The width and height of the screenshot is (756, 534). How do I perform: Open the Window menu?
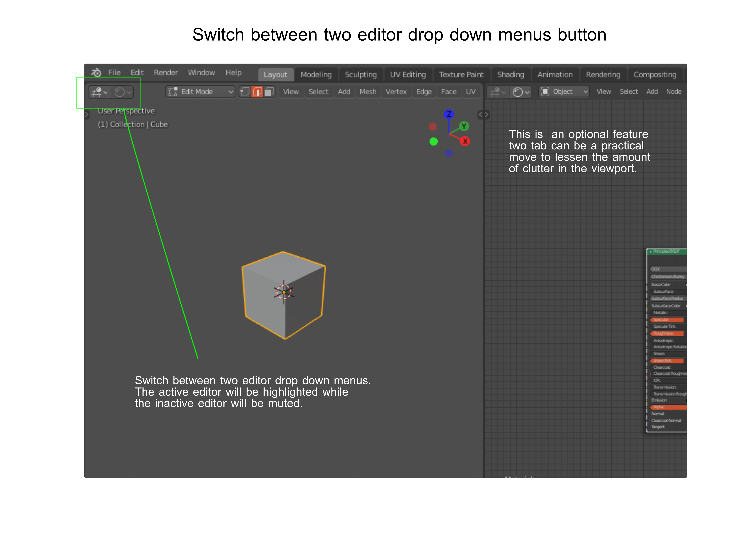[201, 73]
